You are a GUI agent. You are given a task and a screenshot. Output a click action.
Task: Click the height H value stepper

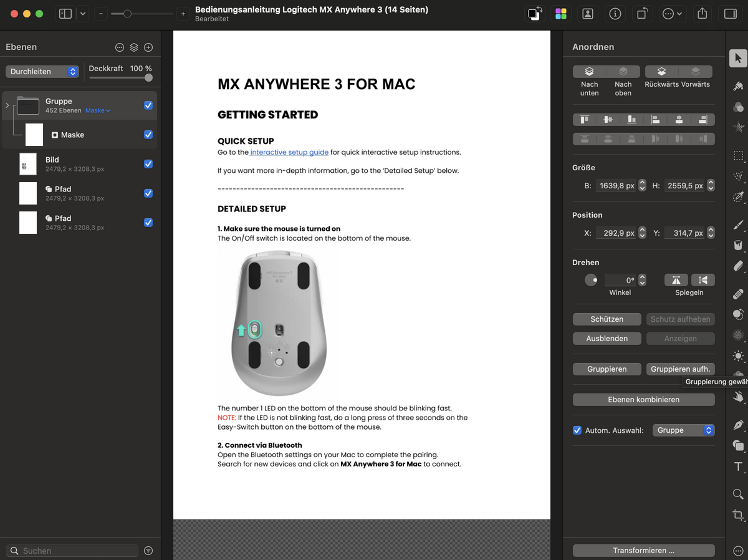pos(711,186)
